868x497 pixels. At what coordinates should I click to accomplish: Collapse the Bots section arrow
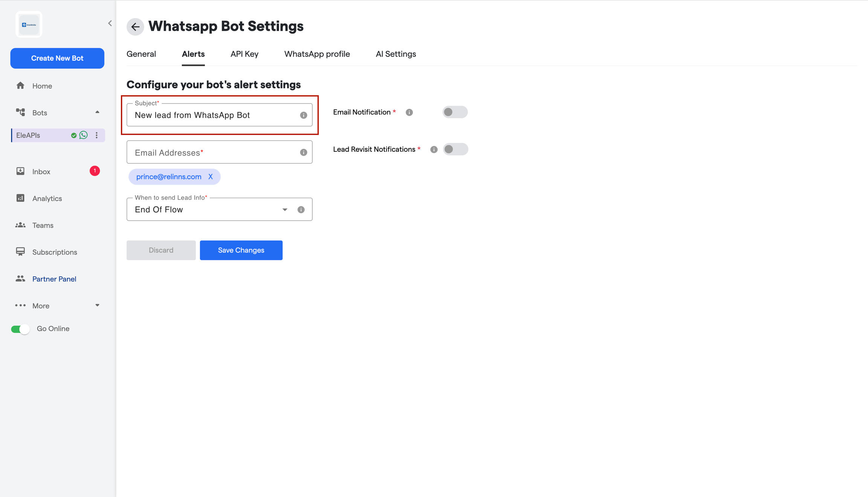click(97, 112)
